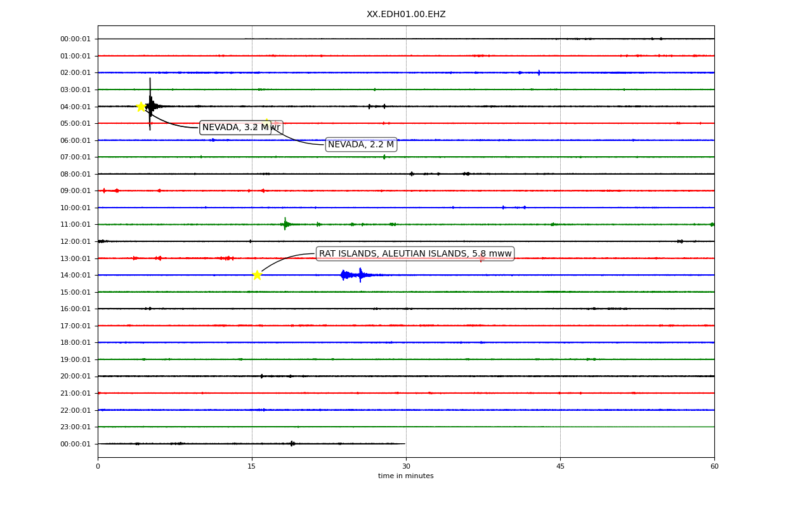
Task: Click the 30 tick label on x-axis
Action: tap(406, 467)
